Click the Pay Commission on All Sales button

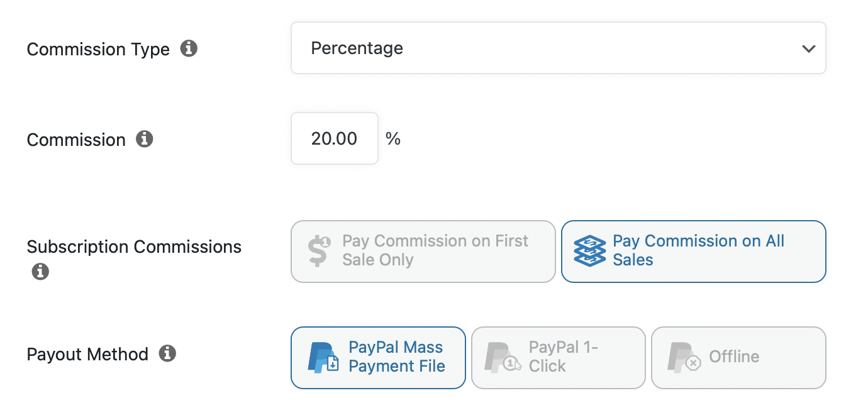pos(693,251)
